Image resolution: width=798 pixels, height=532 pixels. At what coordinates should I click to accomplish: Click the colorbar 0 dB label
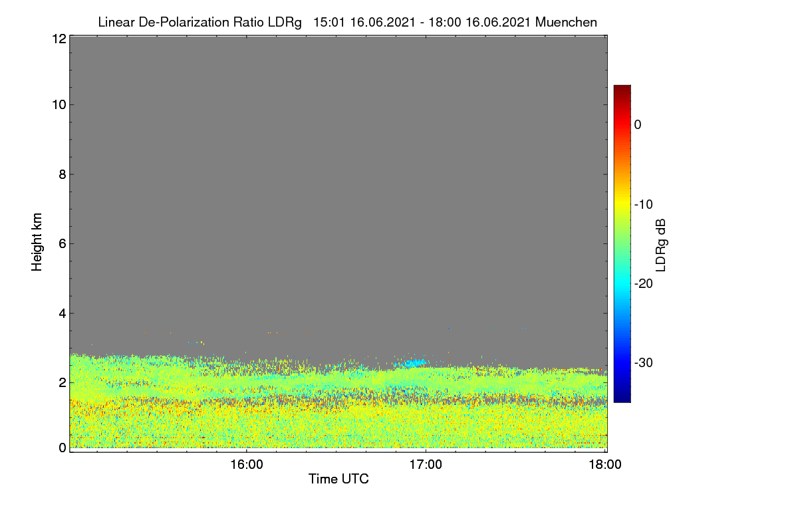(638, 124)
